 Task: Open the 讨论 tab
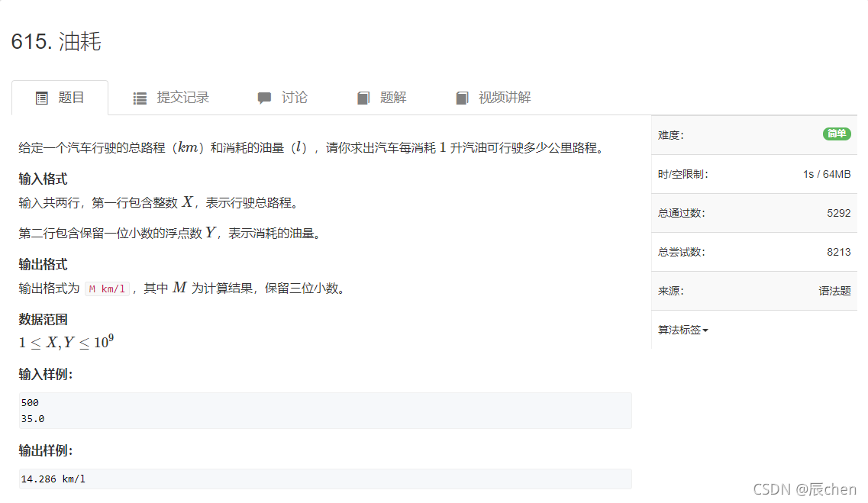(x=282, y=98)
